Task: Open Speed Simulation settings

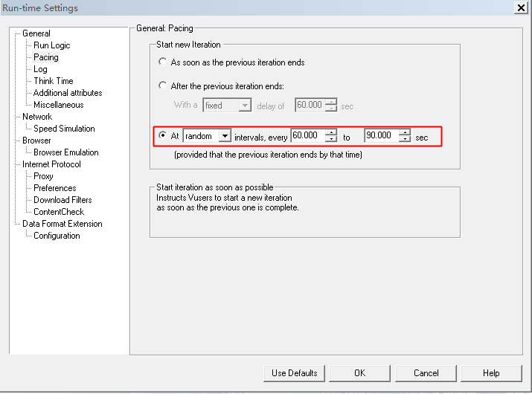Action: [x=64, y=129]
